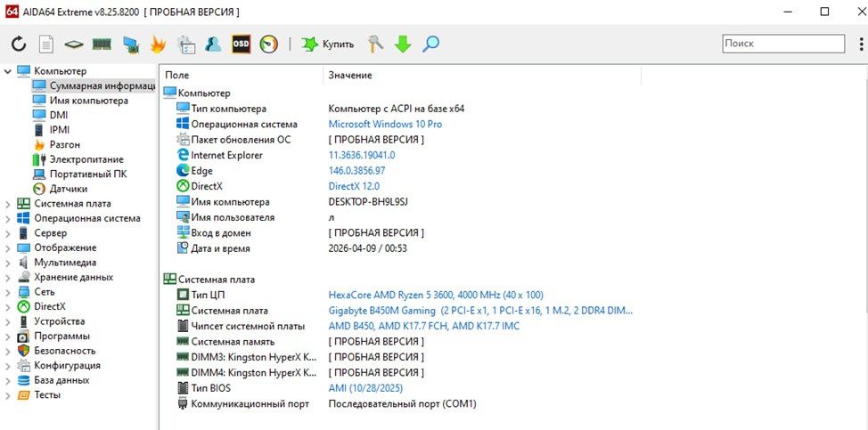The width and height of the screenshot is (868, 430).
Task: Open the vertical dots menu button
Action: (861, 44)
